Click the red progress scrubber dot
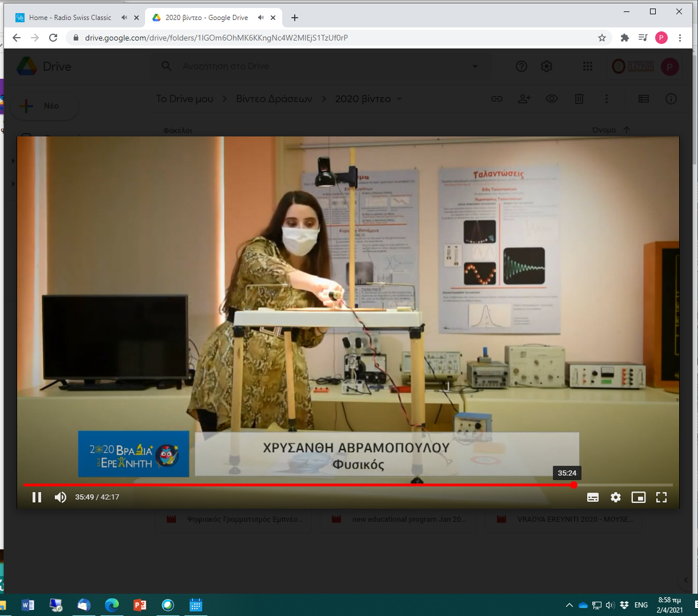Viewport: 698px width, 616px height. click(573, 485)
